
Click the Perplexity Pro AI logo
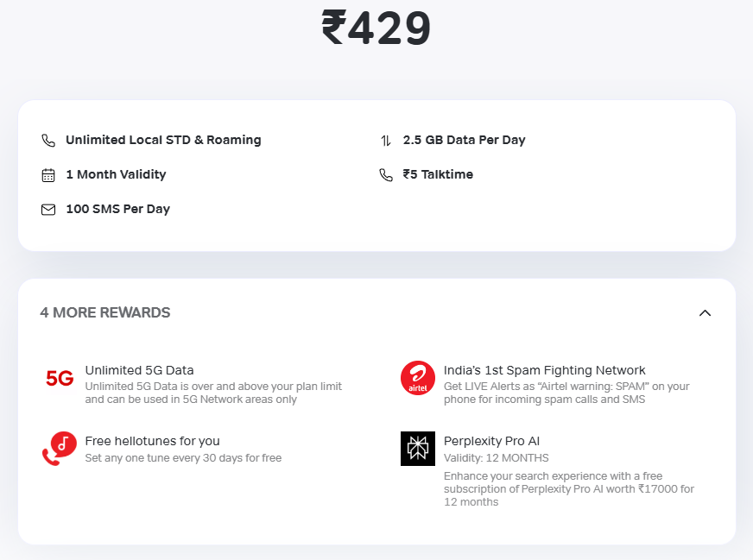[417, 448]
